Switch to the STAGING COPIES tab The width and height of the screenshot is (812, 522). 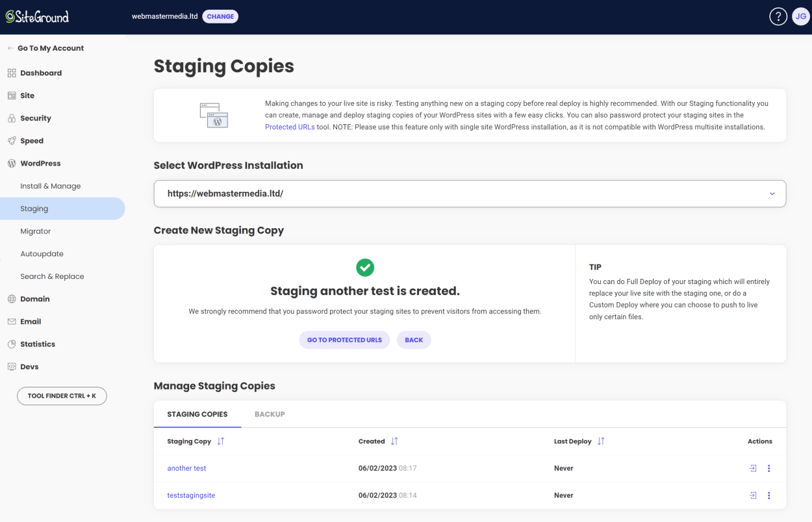197,414
